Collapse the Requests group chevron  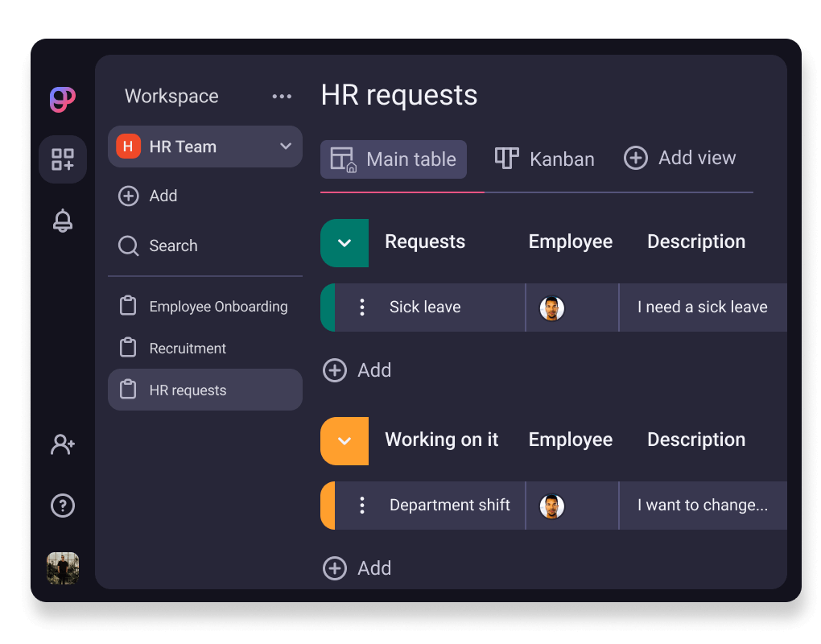tap(344, 243)
